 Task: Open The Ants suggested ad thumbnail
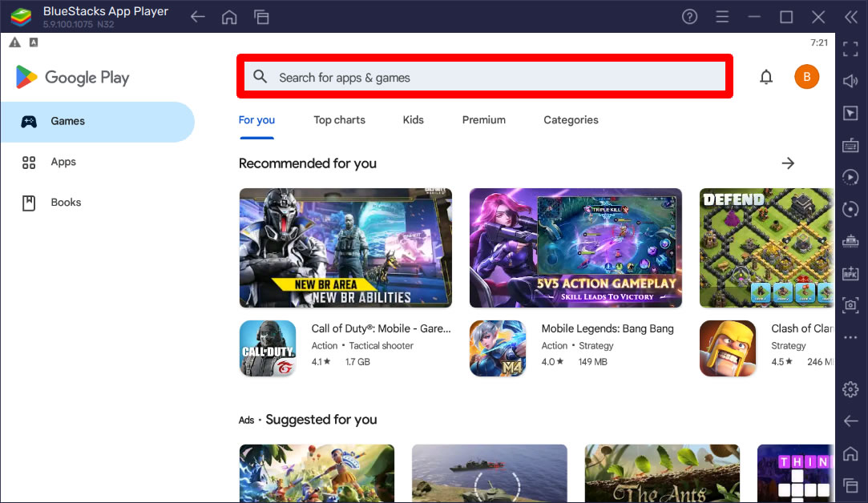click(662, 473)
